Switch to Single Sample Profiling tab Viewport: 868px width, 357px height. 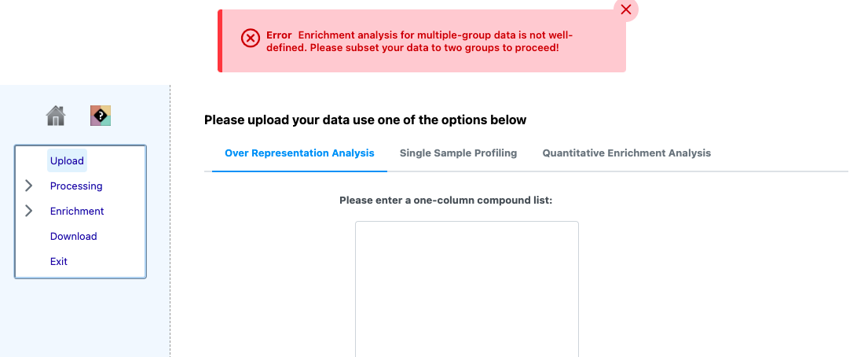[459, 153]
